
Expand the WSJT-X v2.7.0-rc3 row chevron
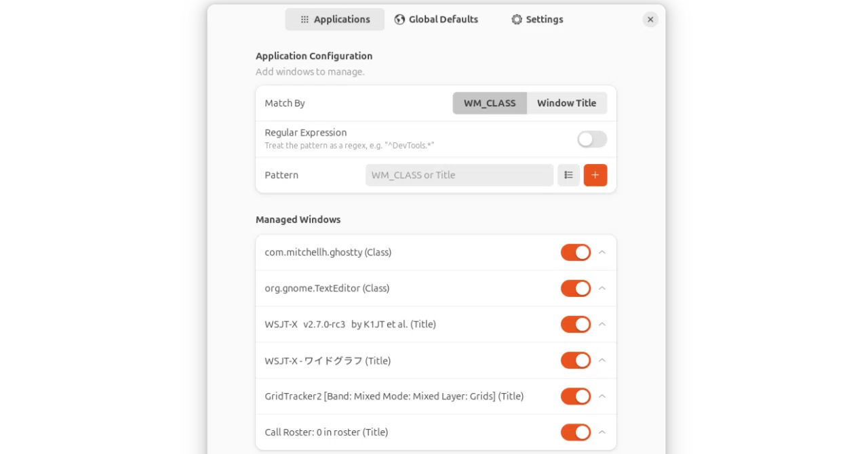(x=602, y=324)
